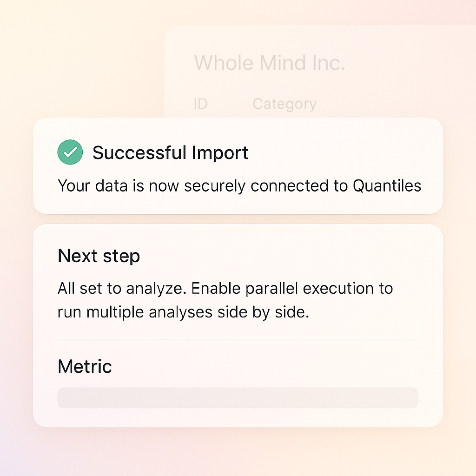Screen dimensions: 476x476
Task: Click the Metric label
Action: 85,366
